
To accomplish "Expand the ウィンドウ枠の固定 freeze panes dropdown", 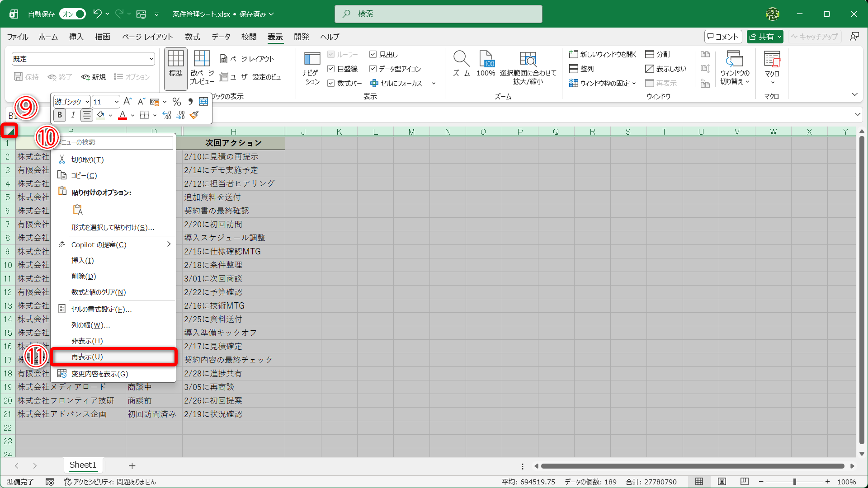I will [x=634, y=83].
